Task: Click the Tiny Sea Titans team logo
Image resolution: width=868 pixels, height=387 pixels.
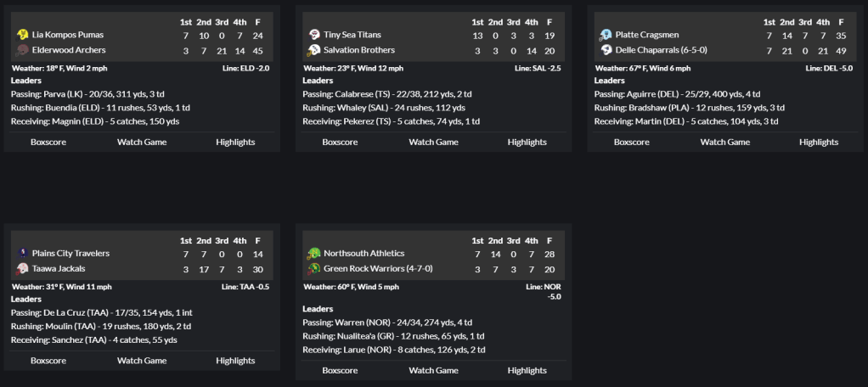Action: pyautogui.click(x=314, y=35)
